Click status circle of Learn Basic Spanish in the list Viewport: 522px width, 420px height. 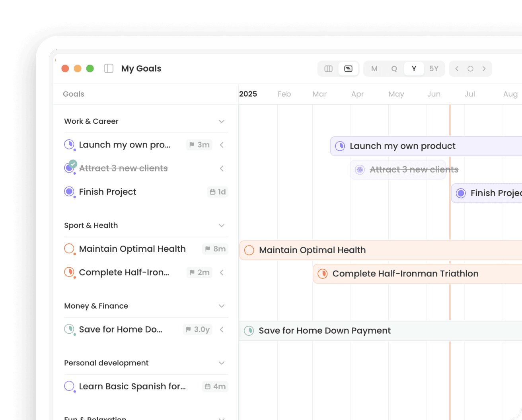click(69, 386)
